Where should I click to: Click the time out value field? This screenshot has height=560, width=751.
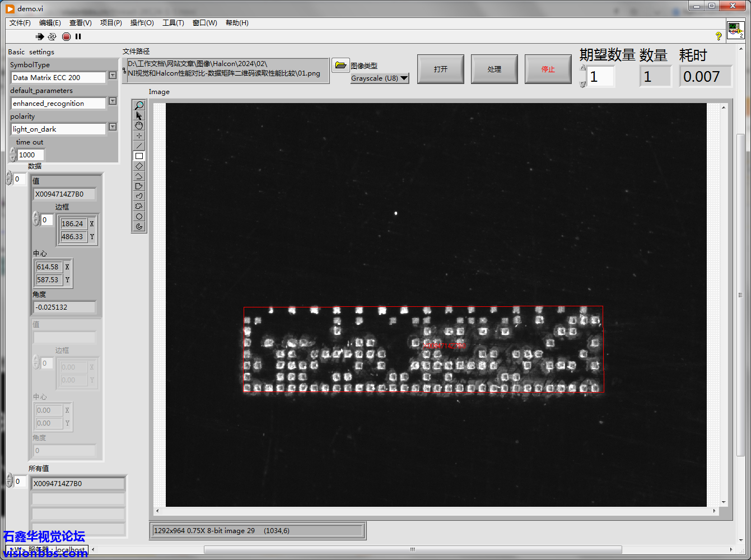tap(30, 155)
